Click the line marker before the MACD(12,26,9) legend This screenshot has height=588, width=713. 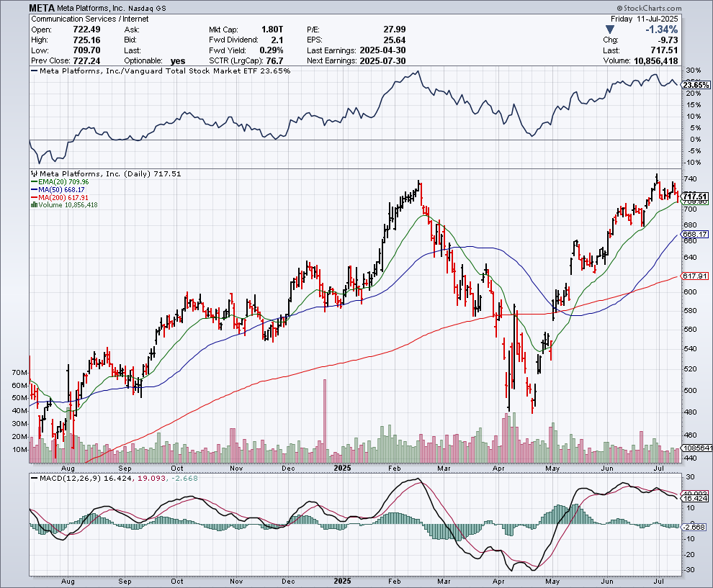click(x=34, y=478)
